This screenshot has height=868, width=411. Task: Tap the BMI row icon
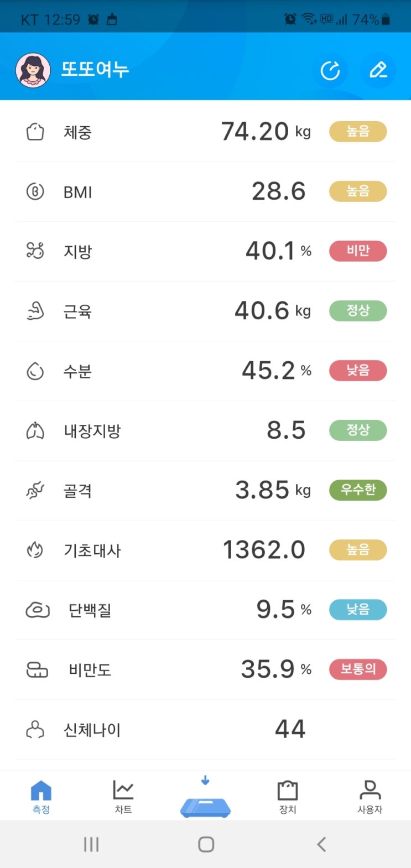[x=35, y=192]
